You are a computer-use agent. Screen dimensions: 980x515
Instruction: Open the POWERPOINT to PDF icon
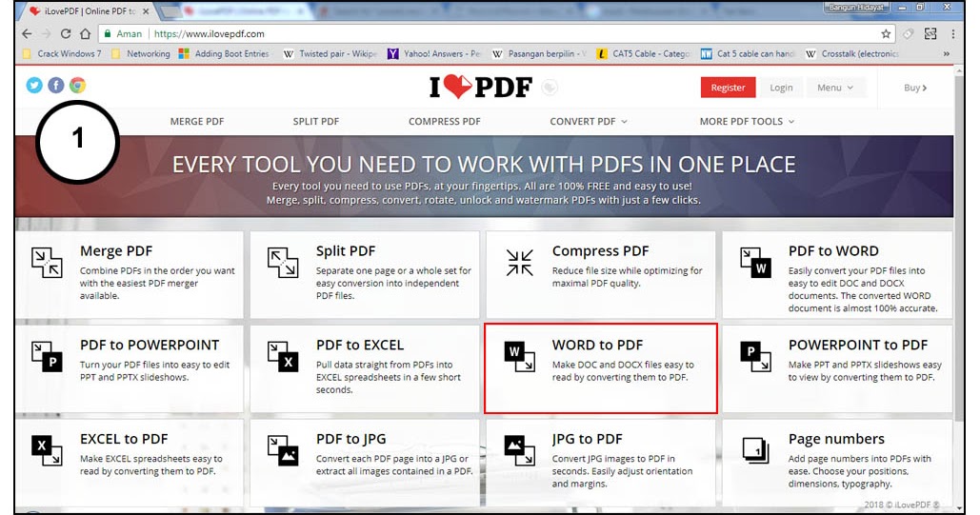tap(755, 357)
